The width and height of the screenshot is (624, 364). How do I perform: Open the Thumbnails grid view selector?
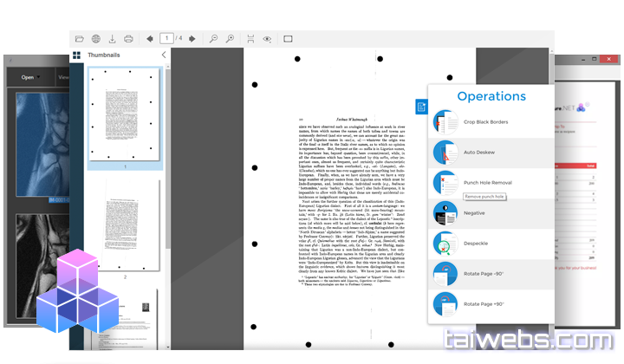pyautogui.click(x=76, y=55)
